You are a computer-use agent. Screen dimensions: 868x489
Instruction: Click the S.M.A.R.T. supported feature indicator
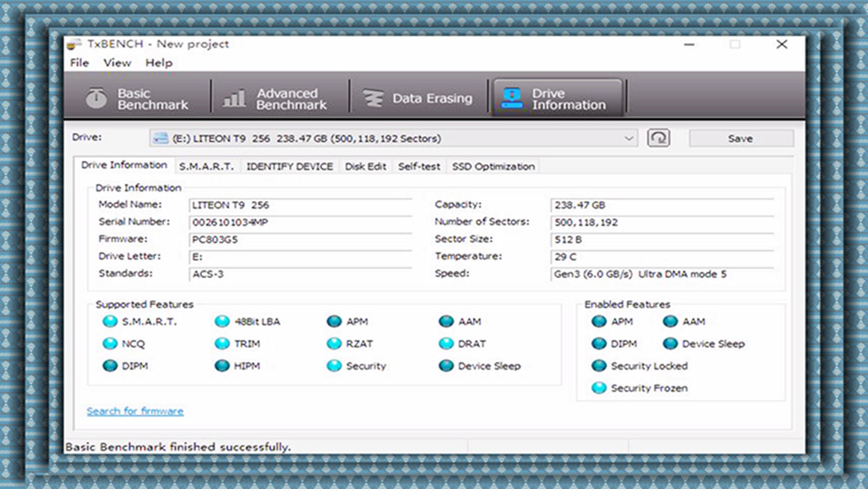coord(110,321)
